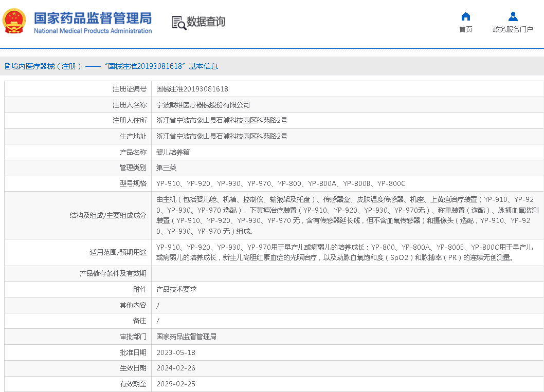Click the magnifier inside the document icon
Screen dimensions: 544x392
180,25
